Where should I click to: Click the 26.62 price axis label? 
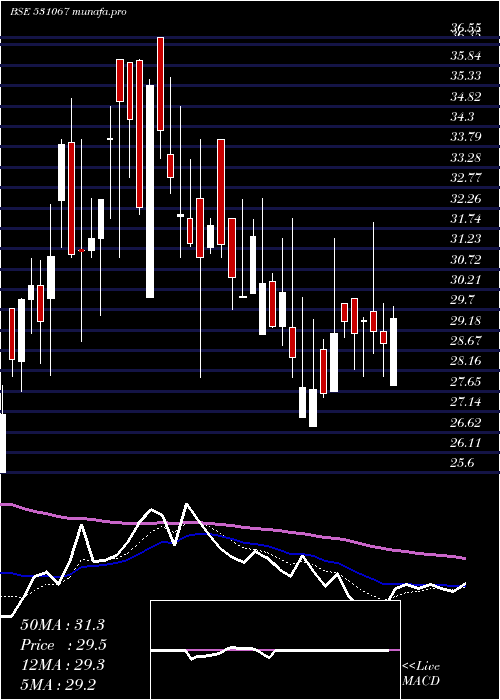click(x=466, y=422)
